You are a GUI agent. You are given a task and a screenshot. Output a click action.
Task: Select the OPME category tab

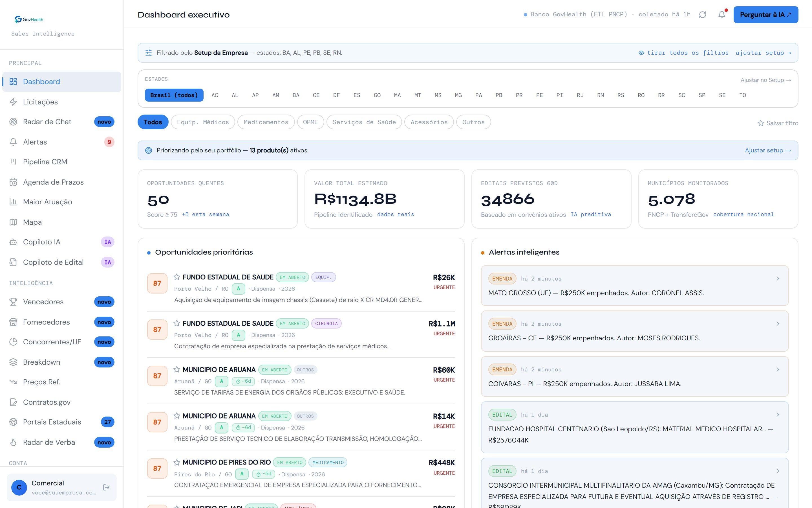310,122
